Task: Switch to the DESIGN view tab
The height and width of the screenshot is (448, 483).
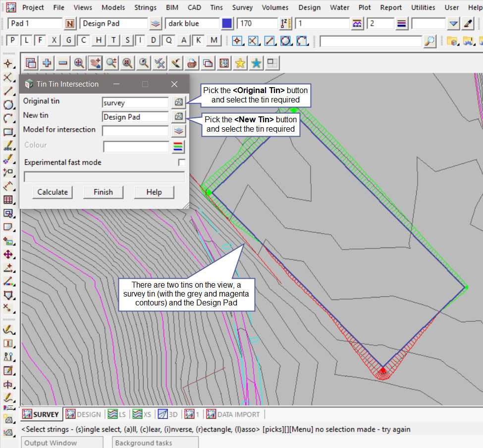Action: (83, 414)
